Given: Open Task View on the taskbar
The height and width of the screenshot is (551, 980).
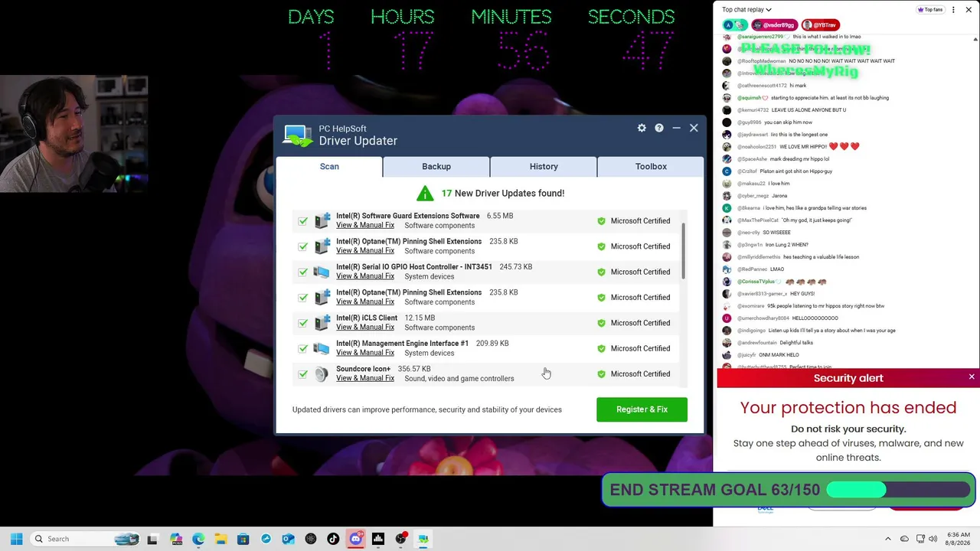Looking at the screenshot, I should (152, 539).
